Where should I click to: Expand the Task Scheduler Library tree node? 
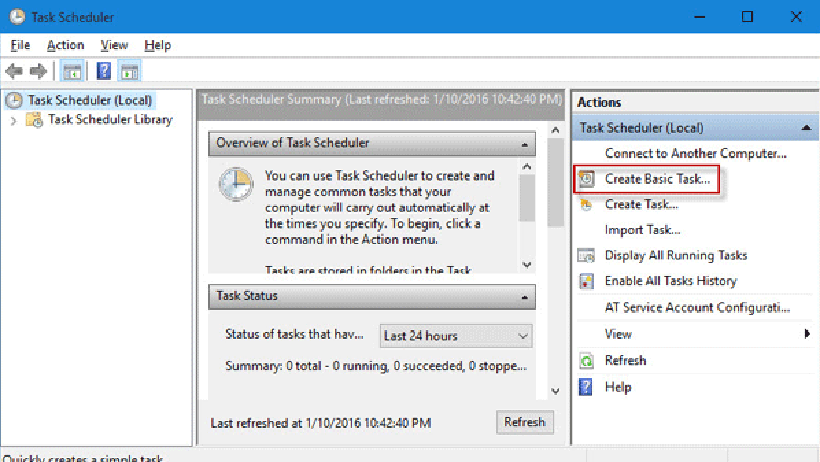pos(14,120)
